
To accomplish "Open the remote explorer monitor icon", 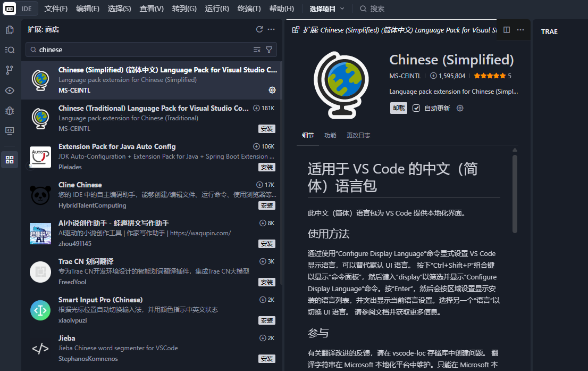I will coord(10,131).
